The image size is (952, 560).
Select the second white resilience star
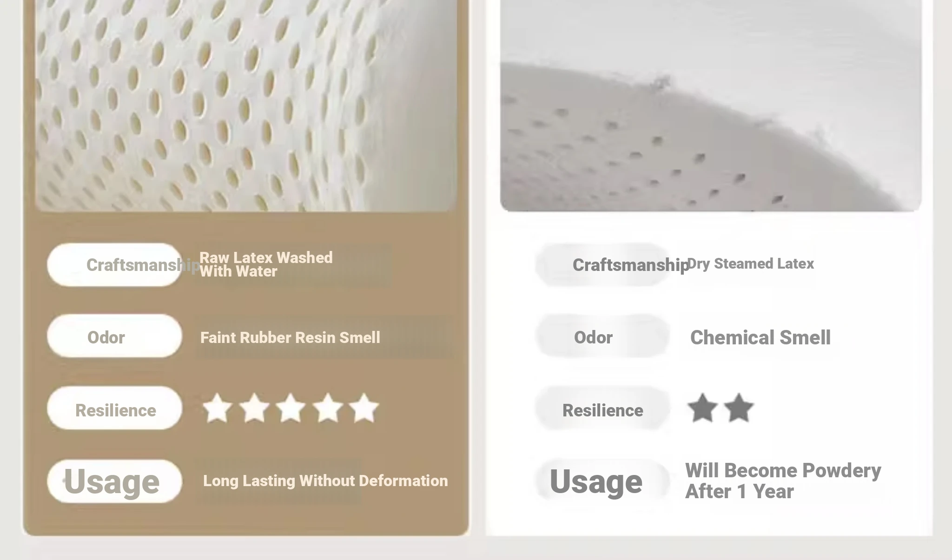[x=254, y=408]
